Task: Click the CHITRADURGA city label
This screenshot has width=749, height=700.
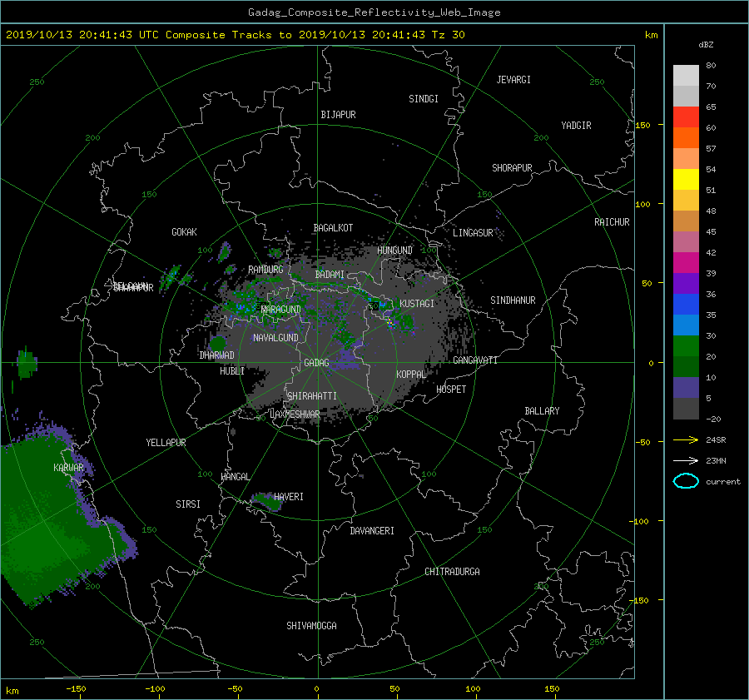Action: tap(452, 572)
